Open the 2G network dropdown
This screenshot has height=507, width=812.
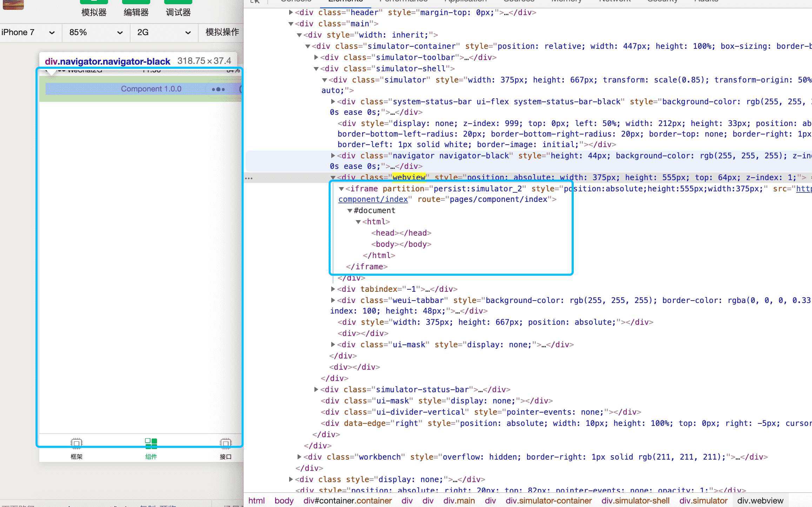[164, 32]
